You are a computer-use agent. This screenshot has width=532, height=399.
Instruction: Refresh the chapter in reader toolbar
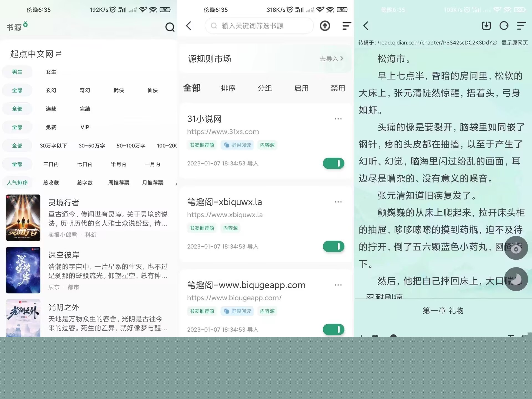pyautogui.click(x=504, y=26)
